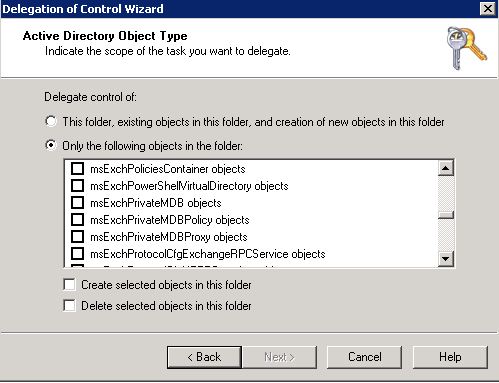Click the object list scrollbar thumb

click(x=446, y=215)
